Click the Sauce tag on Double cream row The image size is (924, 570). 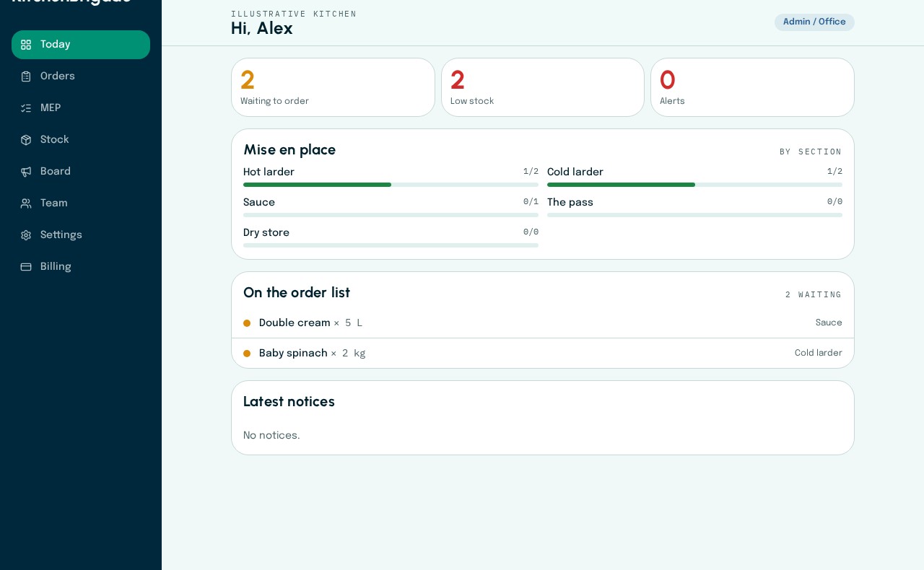pos(829,323)
